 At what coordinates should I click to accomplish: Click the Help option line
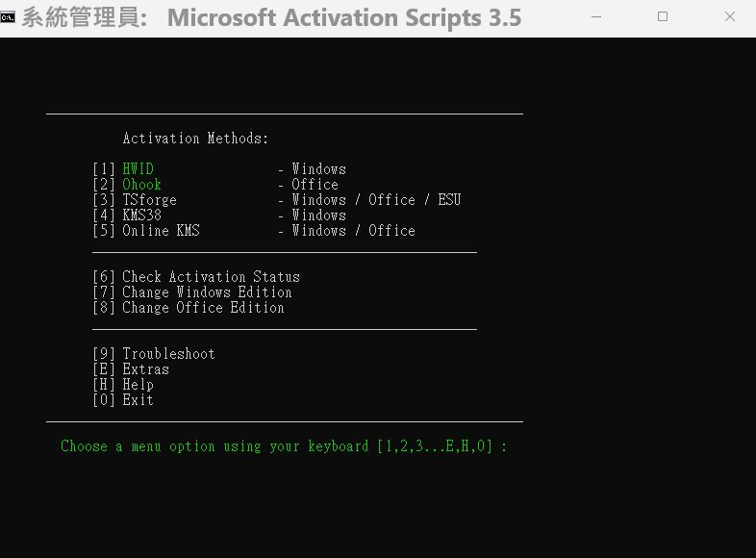[x=138, y=385]
